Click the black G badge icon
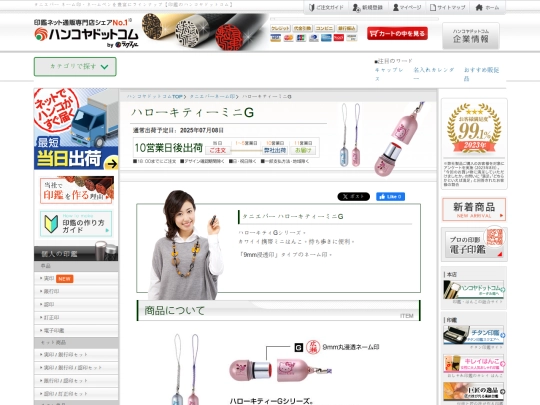The image size is (540, 405). 299,347
